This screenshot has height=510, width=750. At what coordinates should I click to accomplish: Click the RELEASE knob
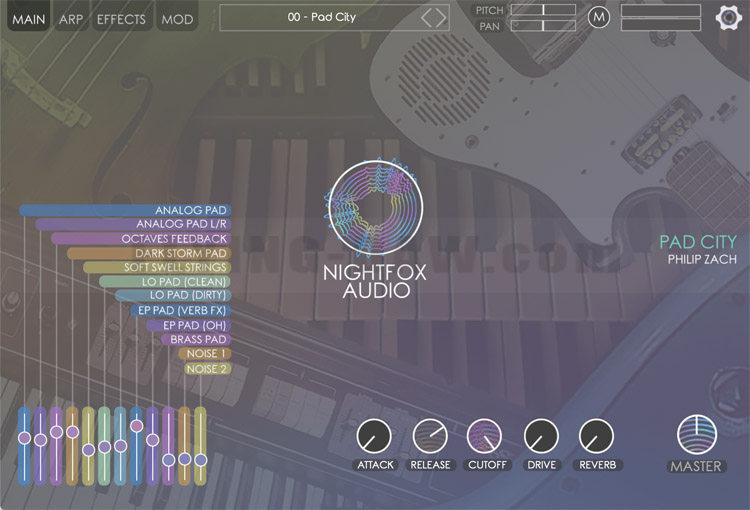(430, 436)
